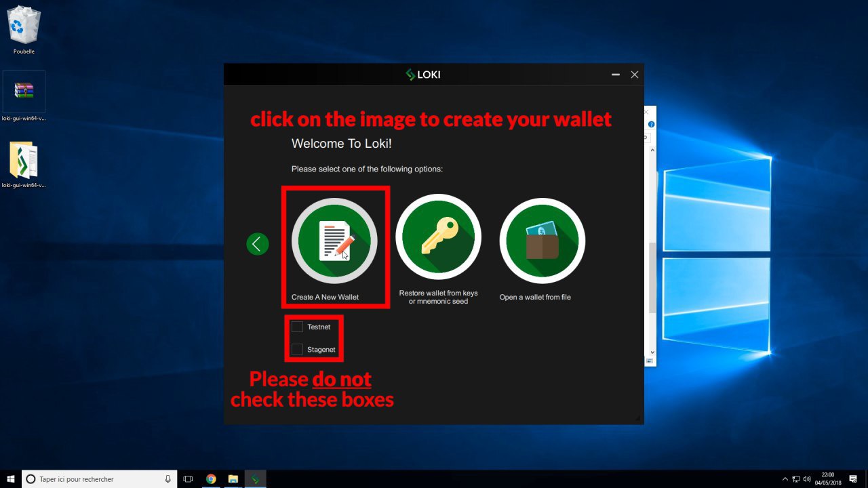
Task: Launch Google Chrome from the taskbar
Action: [211, 479]
